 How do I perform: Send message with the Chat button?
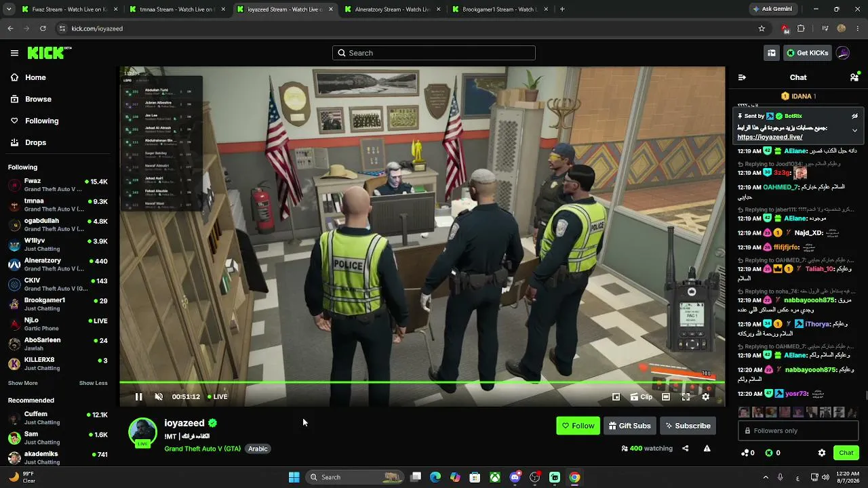point(846,453)
